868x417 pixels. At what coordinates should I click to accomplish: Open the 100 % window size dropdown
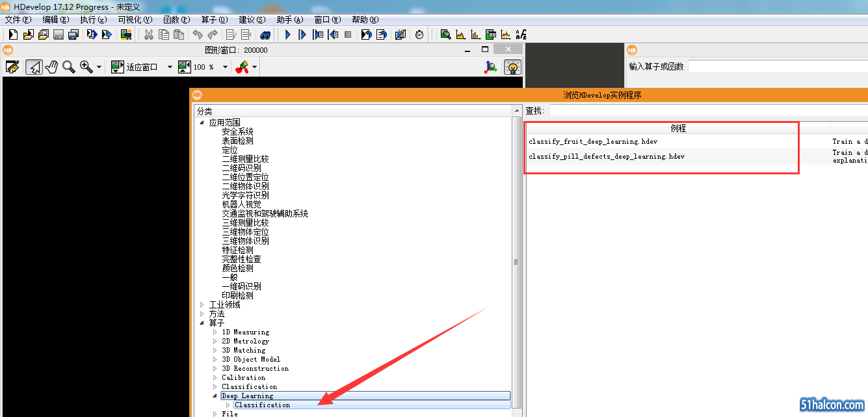(x=226, y=67)
